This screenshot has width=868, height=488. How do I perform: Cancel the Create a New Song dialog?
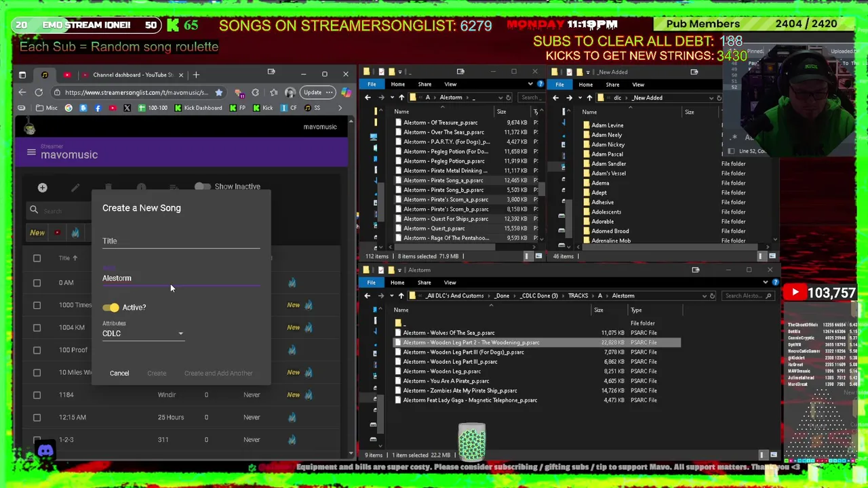[119, 373]
